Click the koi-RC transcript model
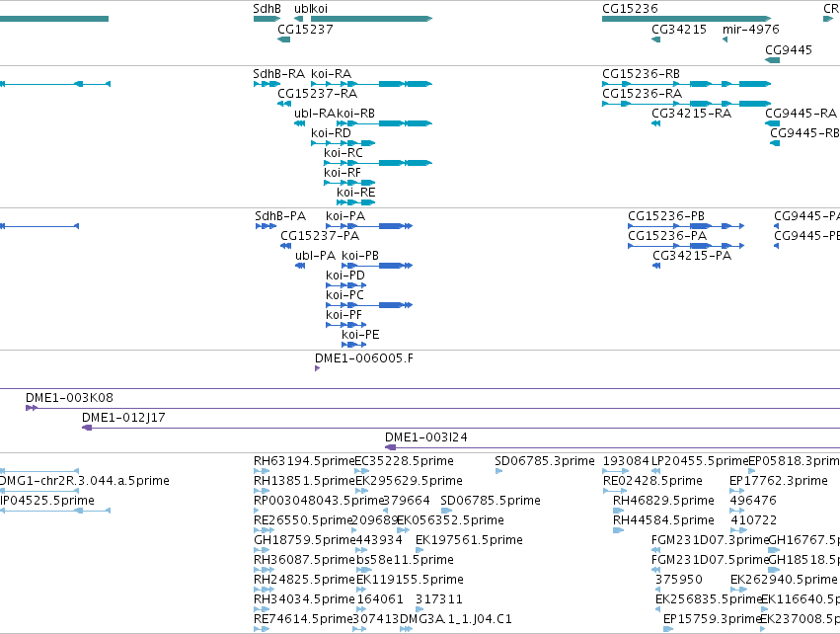 (x=378, y=163)
